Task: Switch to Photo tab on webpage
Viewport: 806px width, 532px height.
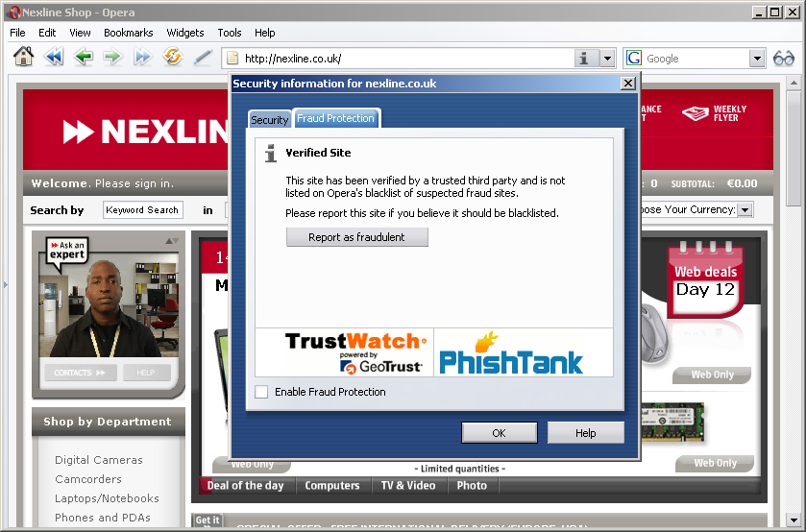Action: click(x=472, y=486)
